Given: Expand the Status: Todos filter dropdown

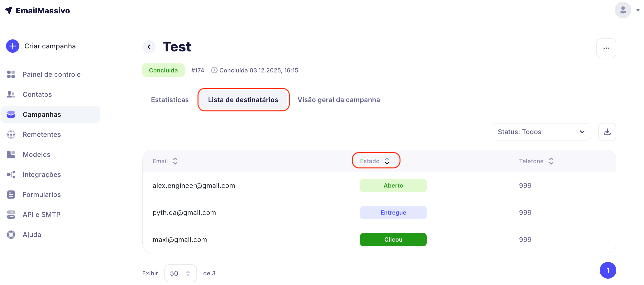Looking at the screenshot, I should pos(541,132).
